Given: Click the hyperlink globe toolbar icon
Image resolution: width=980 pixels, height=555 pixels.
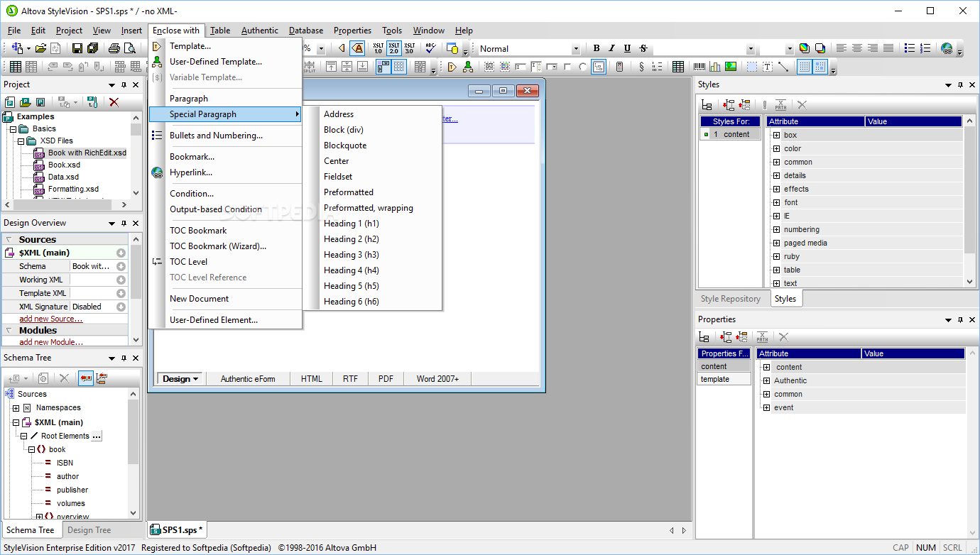Looking at the screenshot, I should 947,48.
